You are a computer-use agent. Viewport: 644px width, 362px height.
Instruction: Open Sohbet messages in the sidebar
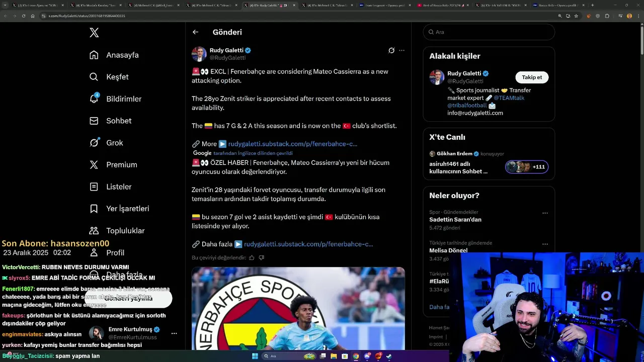click(110, 121)
